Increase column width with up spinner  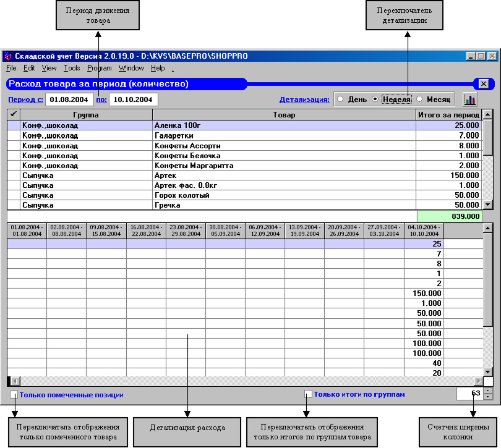(488, 391)
